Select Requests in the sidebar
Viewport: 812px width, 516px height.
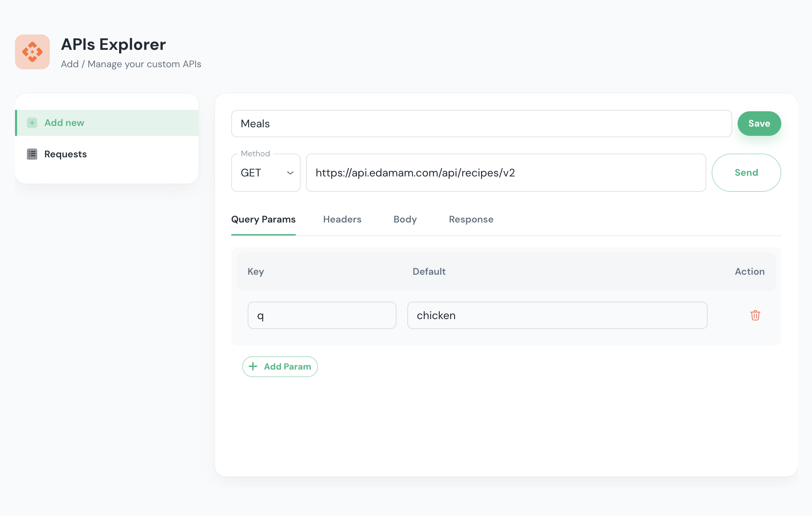(65, 154)
